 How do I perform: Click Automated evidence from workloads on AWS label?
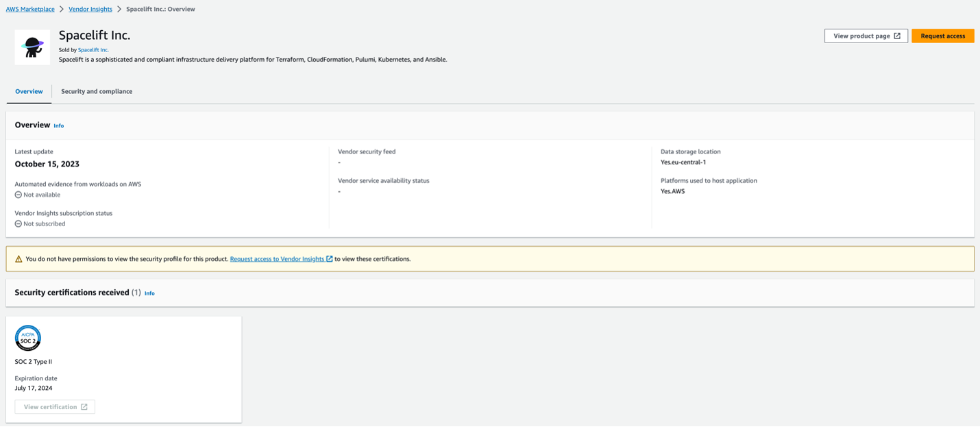(78, 184)
